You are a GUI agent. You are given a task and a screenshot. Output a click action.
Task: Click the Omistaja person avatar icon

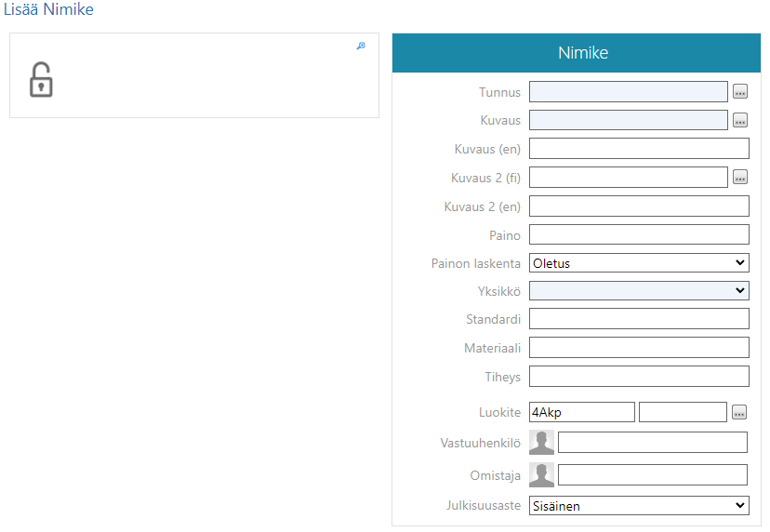point(541,475)
